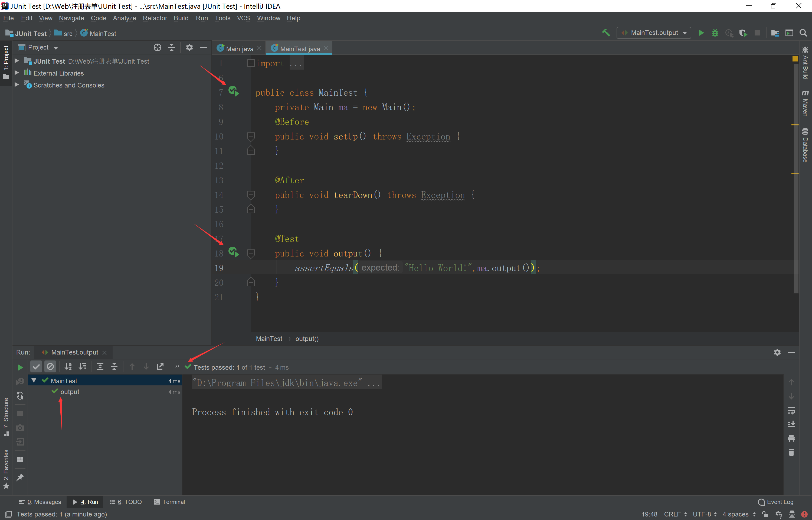Collapse the MainTest node in test results
This screenshot has width=812, height=520.
coord(34,381)
